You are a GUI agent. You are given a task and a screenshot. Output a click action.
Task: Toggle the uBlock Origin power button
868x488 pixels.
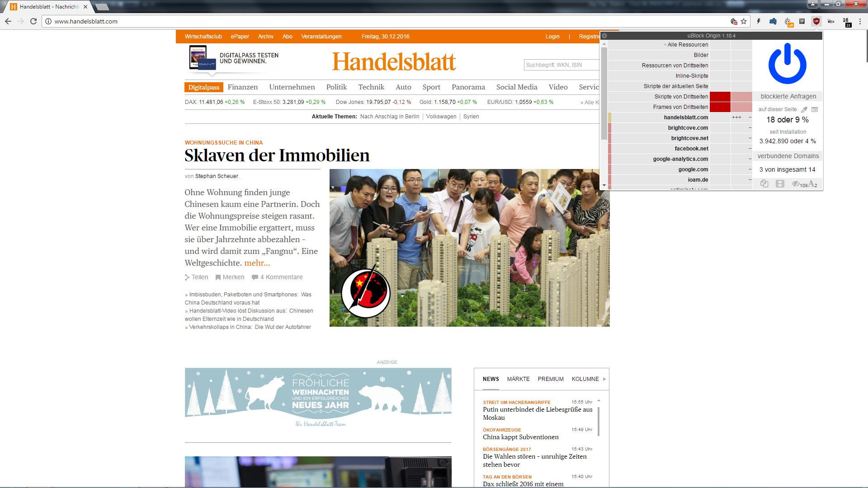[x=787, y=64]
